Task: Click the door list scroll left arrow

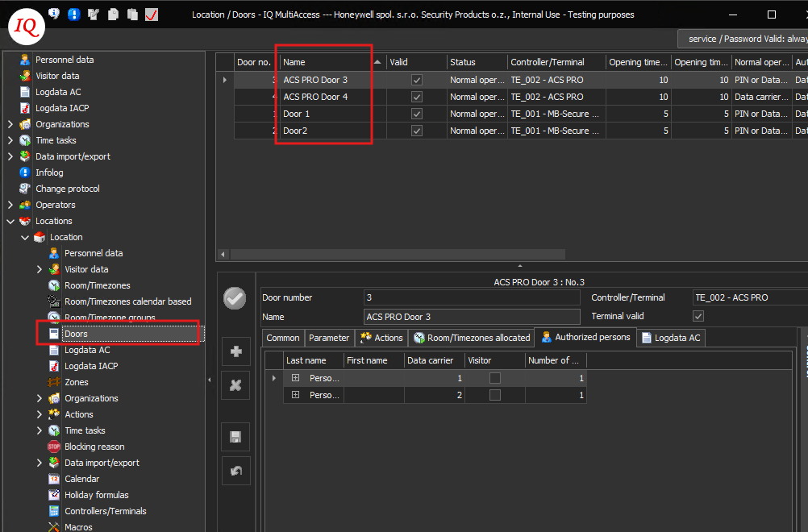Action: [223, 255]
